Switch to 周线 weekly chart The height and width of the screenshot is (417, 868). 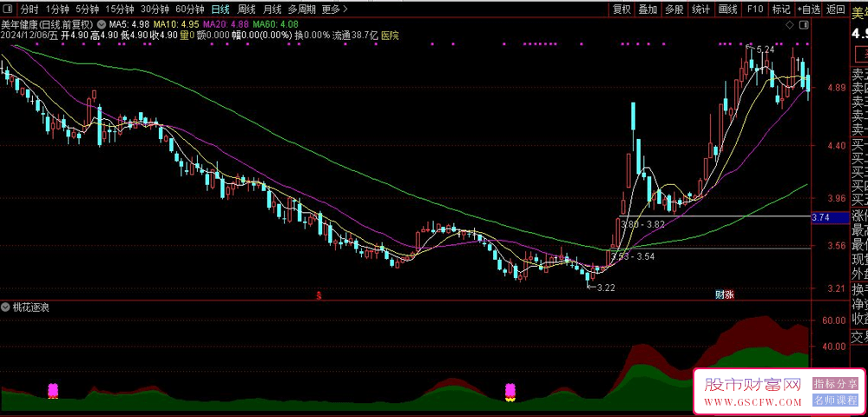246,9
